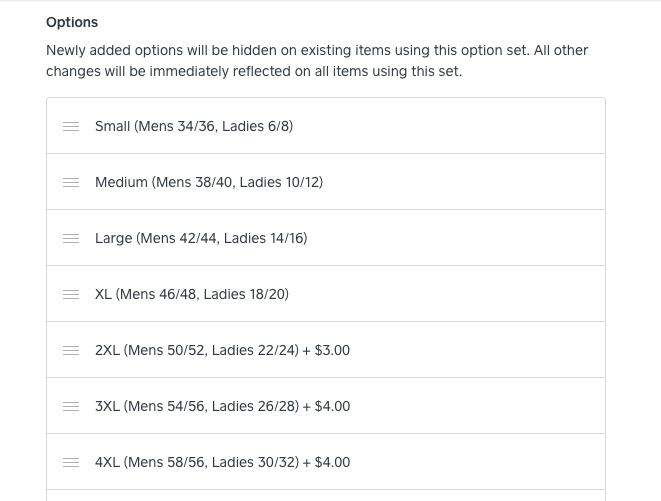The height and width of the screenshot is (501, 661).
Task: Click empty right side of Small row
Action: [x=480, y=127]
